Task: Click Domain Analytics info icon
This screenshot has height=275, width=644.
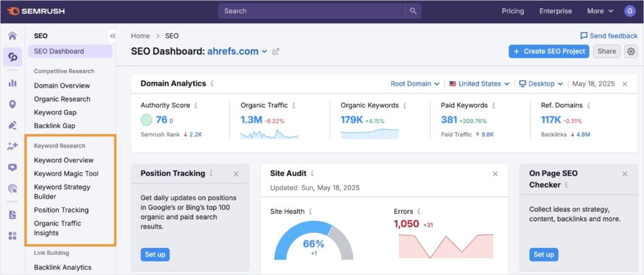Action: 212,84
